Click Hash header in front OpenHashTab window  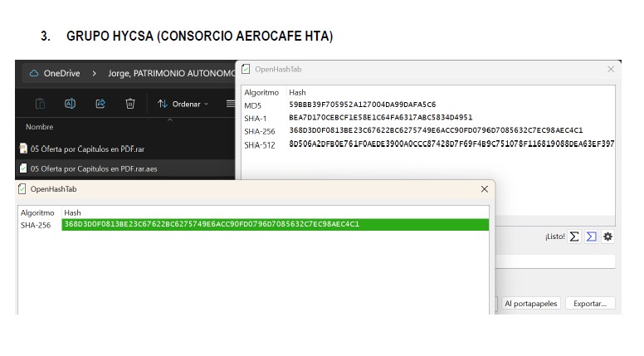(72, 212)
